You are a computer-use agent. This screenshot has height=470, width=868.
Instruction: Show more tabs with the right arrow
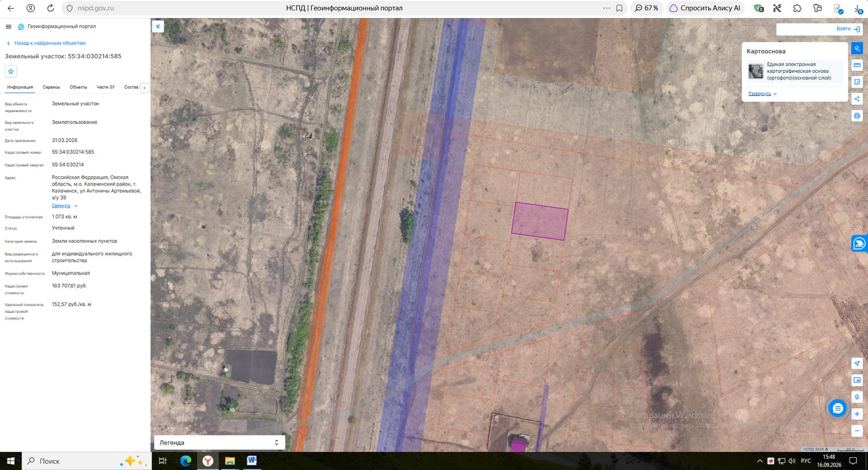pos(145,88)
